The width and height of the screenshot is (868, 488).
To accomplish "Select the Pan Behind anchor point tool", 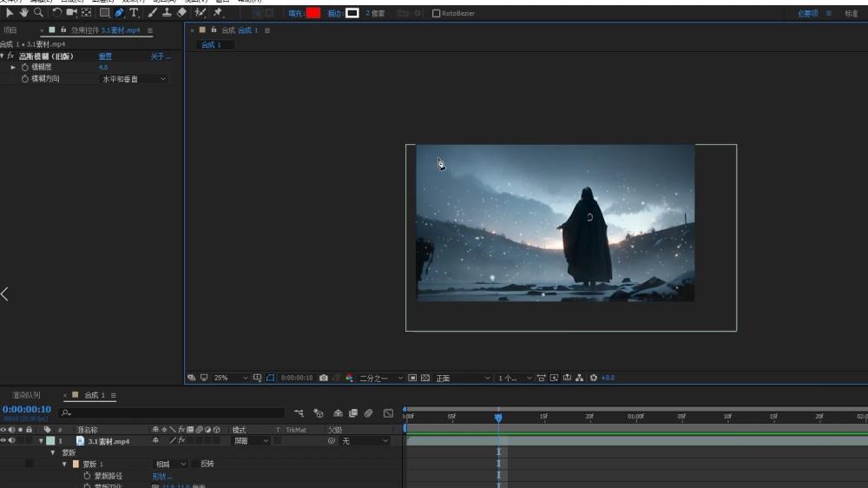I will click(x=86, y=13).
